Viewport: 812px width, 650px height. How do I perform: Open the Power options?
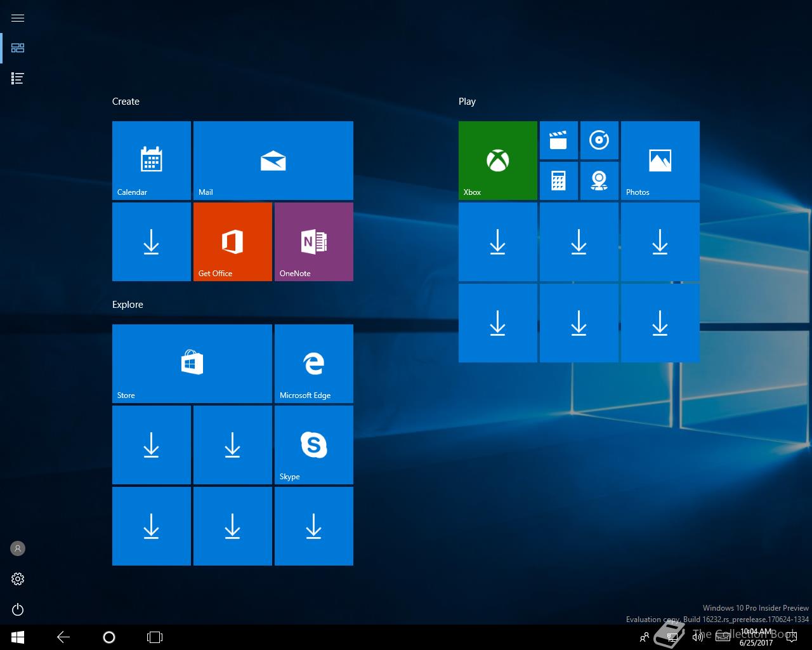coord(18,609)
